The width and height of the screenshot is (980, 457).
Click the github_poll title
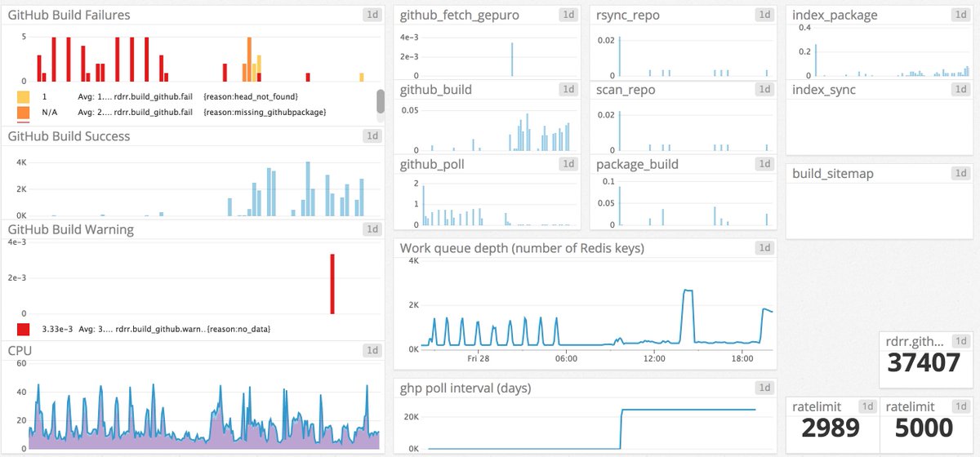click(x=431, y=165)
